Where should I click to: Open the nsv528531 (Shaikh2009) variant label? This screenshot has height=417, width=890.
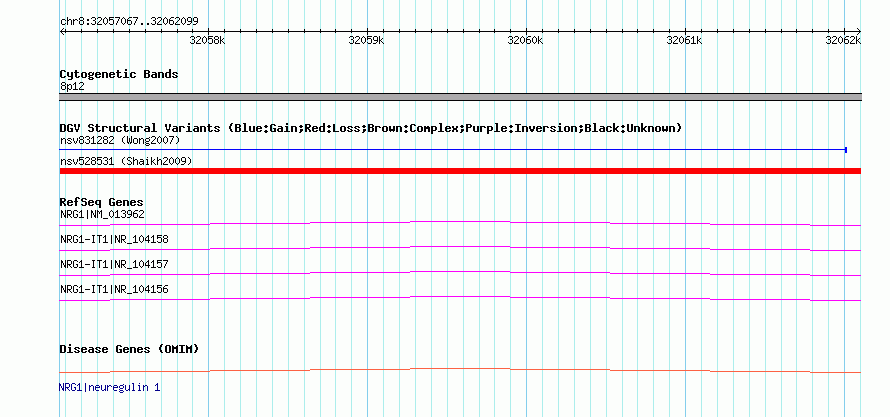126,162
